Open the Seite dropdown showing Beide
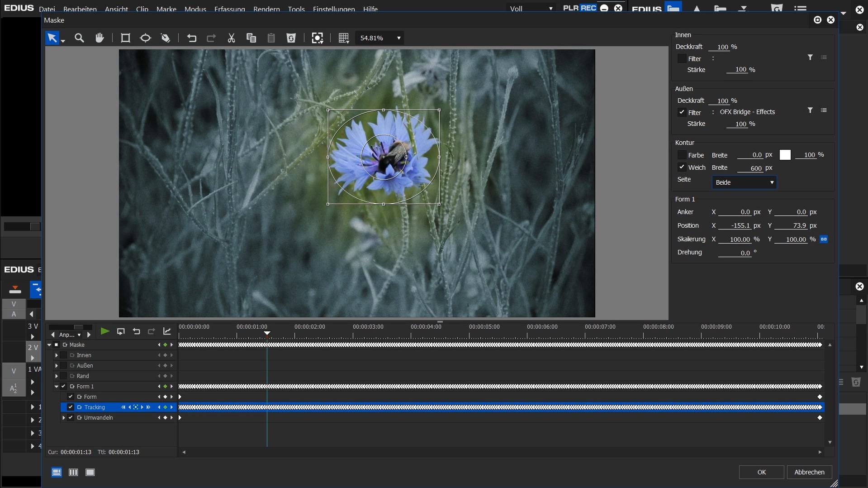 coord(744,182)
